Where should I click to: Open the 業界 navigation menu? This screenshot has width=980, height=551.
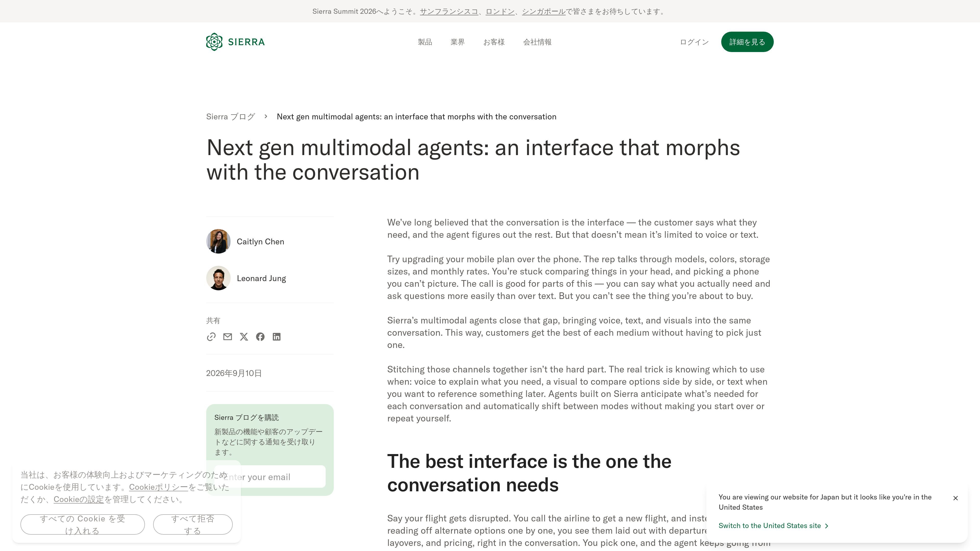(x=458, y=42)
